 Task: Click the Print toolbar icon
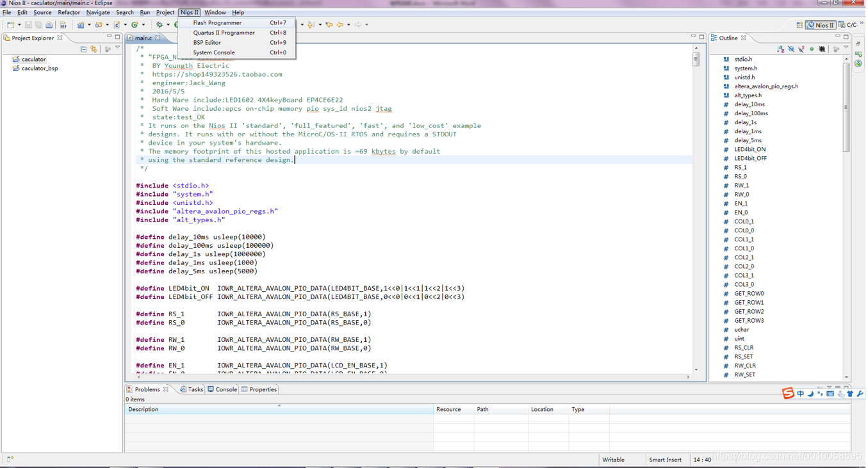tap(49, 25)
